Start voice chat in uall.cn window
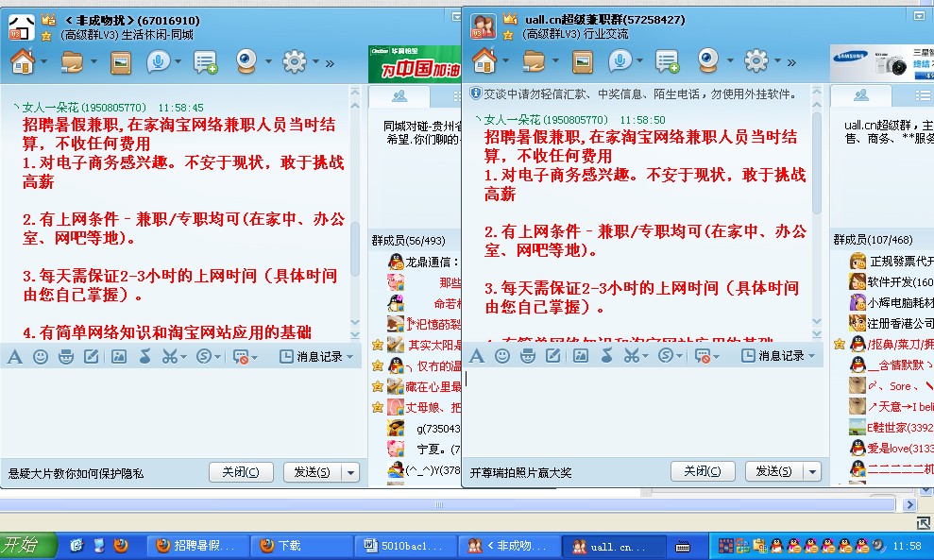Image resolution: width=934 pixels, height=560 pixels. point(620,60)
